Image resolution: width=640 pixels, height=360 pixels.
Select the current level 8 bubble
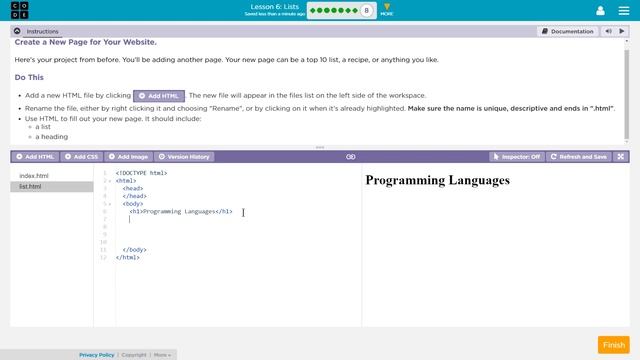(367, 11)
